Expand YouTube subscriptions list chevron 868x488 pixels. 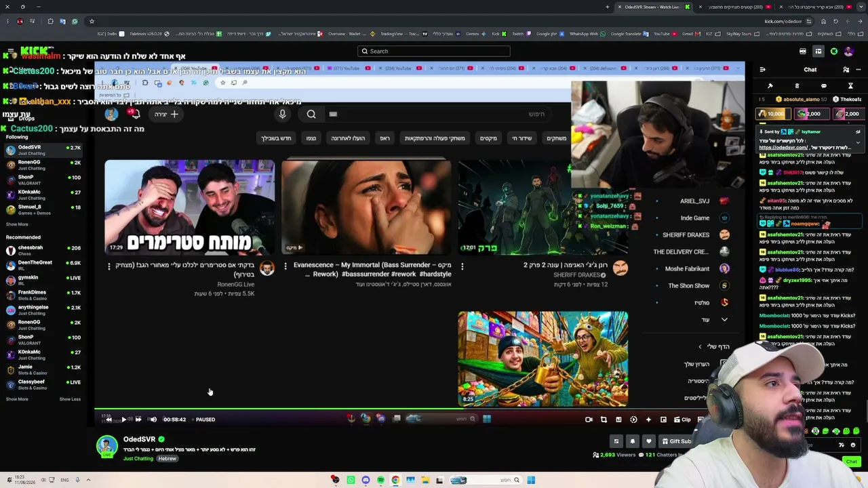click(724, 320)
